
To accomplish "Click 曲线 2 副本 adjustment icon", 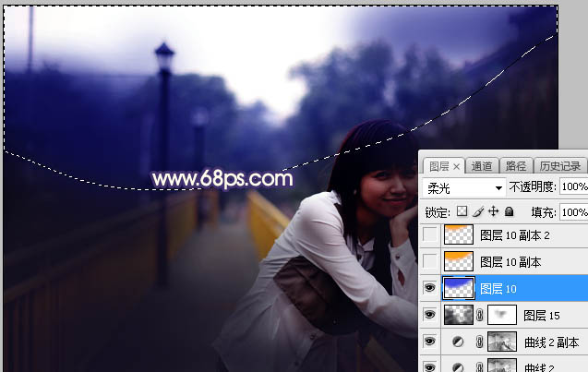I will point(458,342).
